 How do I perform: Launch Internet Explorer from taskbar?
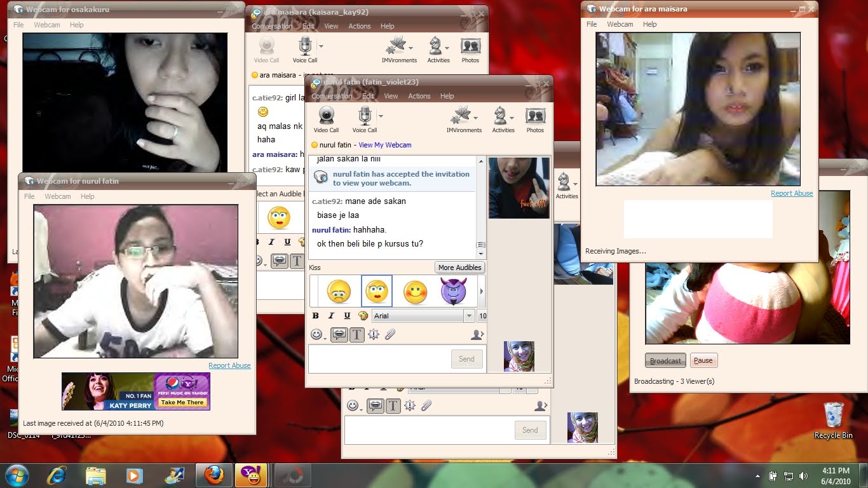pos(57,475)
